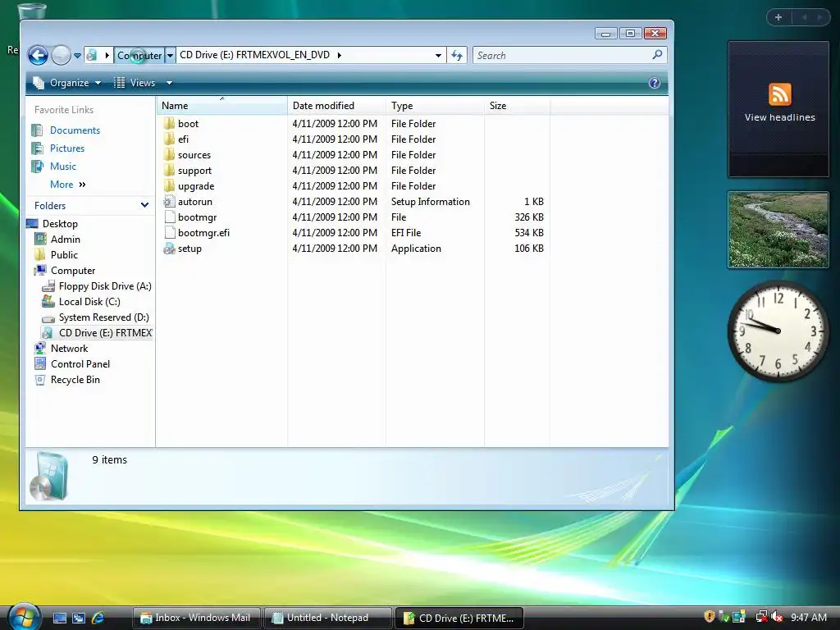
Task: Click the analog clock gadget
Action: [x=778, y=331]
